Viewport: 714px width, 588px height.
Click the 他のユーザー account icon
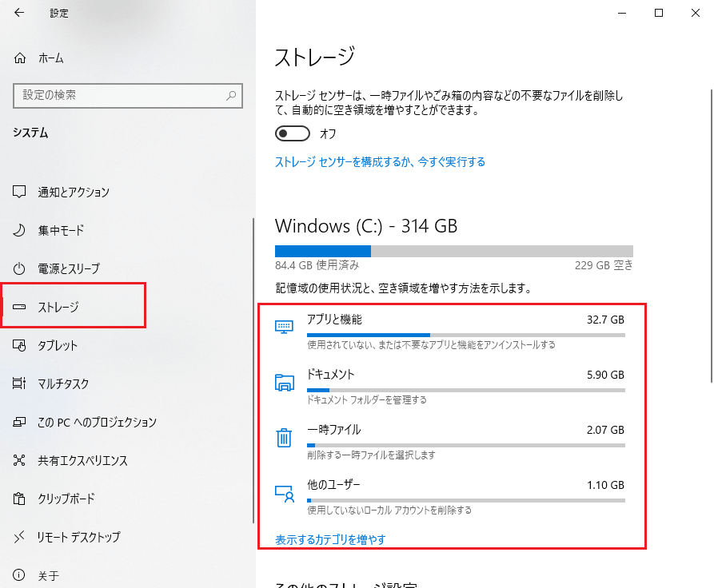[284, 493]
